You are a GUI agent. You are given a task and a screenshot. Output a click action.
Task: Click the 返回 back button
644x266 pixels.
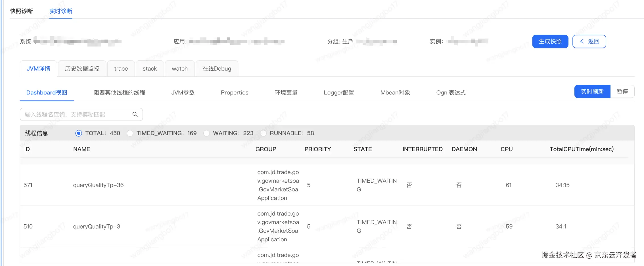589,41
